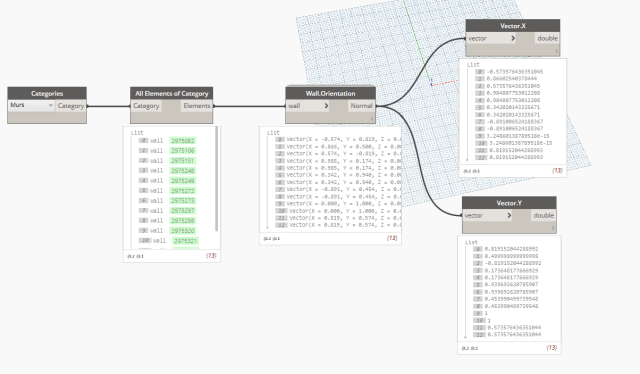Click the double output of Vector.X
This screenshot has width=640, height=374.
[x=547, y=38]
